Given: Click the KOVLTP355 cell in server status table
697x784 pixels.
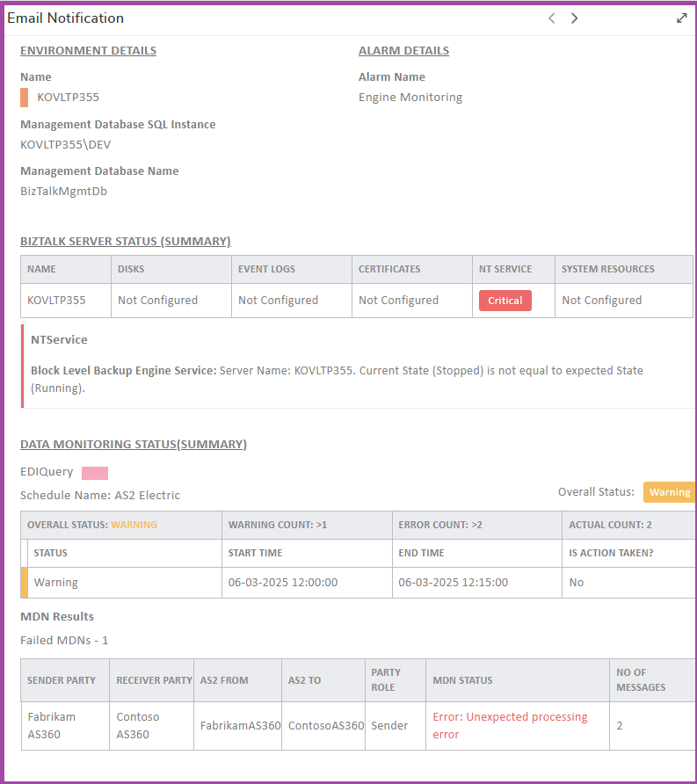Looking at the screenshot, I should point(66,301).
